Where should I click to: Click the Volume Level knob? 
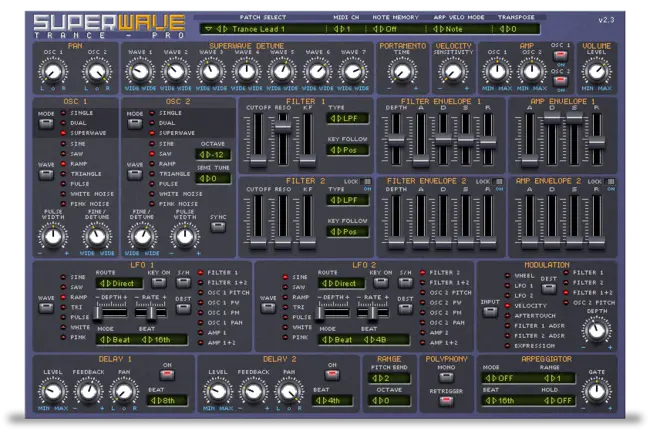click(596, 71)
